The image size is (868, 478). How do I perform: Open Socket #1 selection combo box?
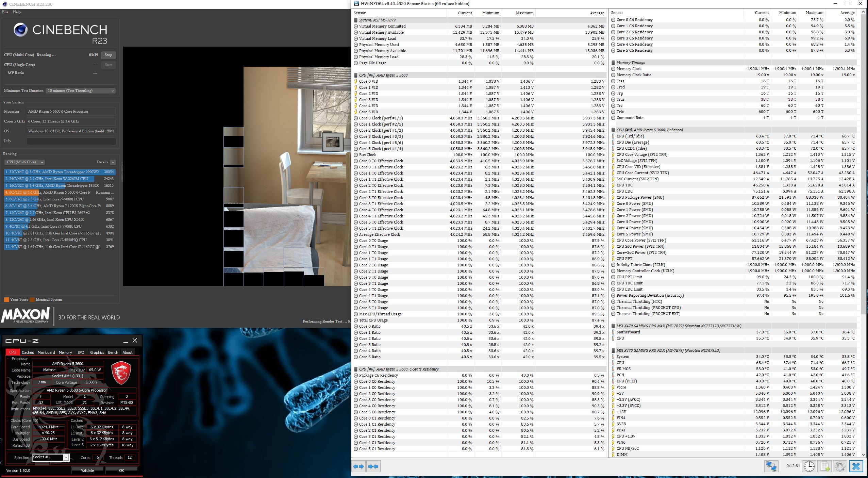[x=51, y=457]
